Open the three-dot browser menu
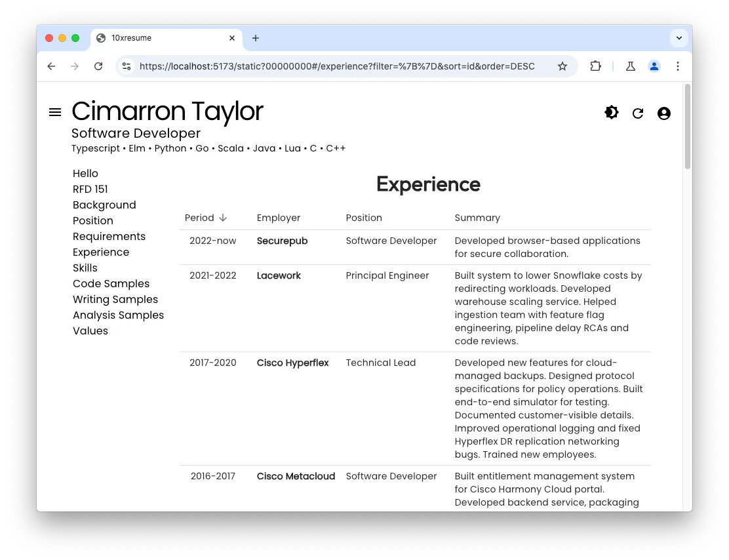The height and width of the screenshot is (560, 729). point(678,66)
